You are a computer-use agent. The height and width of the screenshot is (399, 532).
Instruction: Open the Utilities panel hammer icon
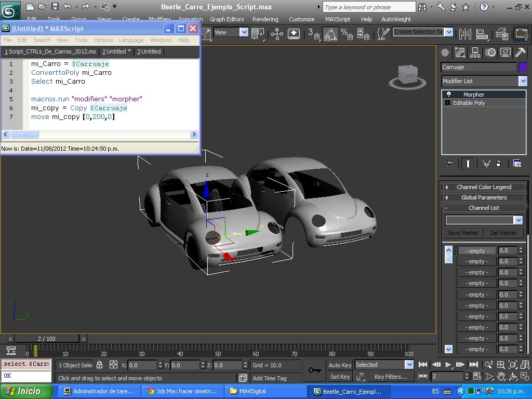520,52
